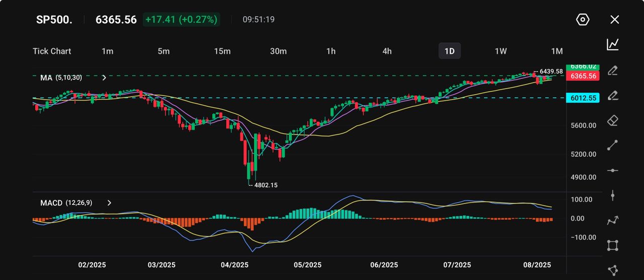The image size is (644, 280).
Task: Click the cyan 6012.55 price level marker
Action: [x=583, y=98]
